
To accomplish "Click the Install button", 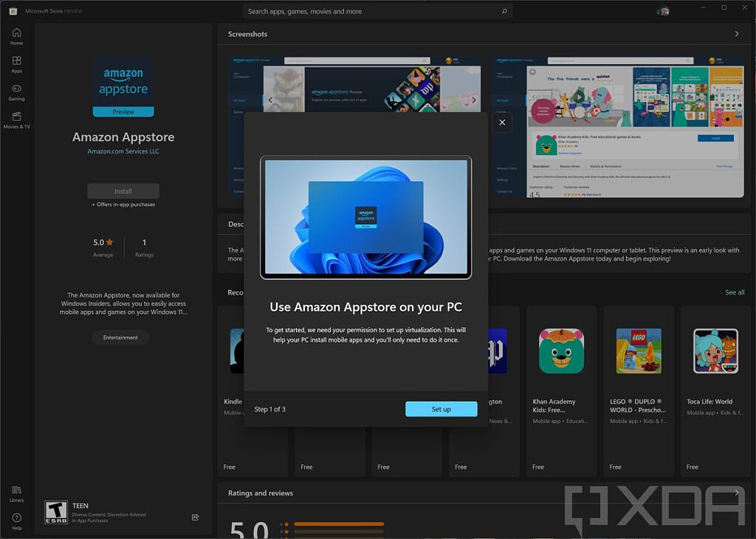I will pyautogui.click(x=123, y=190).
